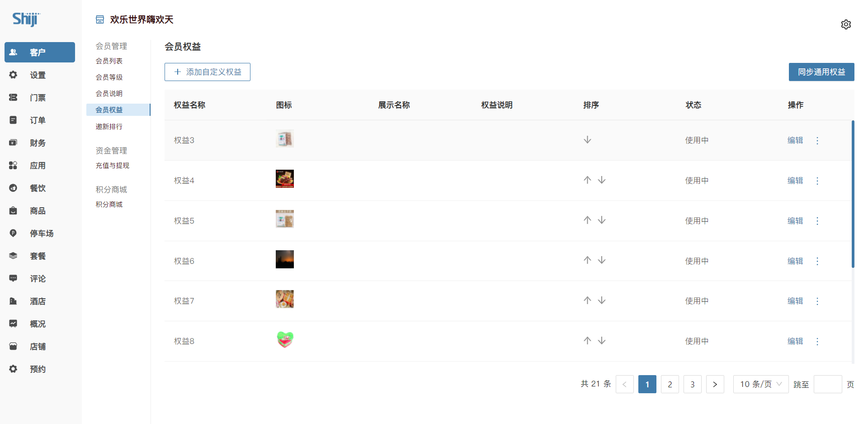The height and width of the screenshot is (424, 868).
Task: Click the 权益6 dark thumbnail image
Action: 285,259
